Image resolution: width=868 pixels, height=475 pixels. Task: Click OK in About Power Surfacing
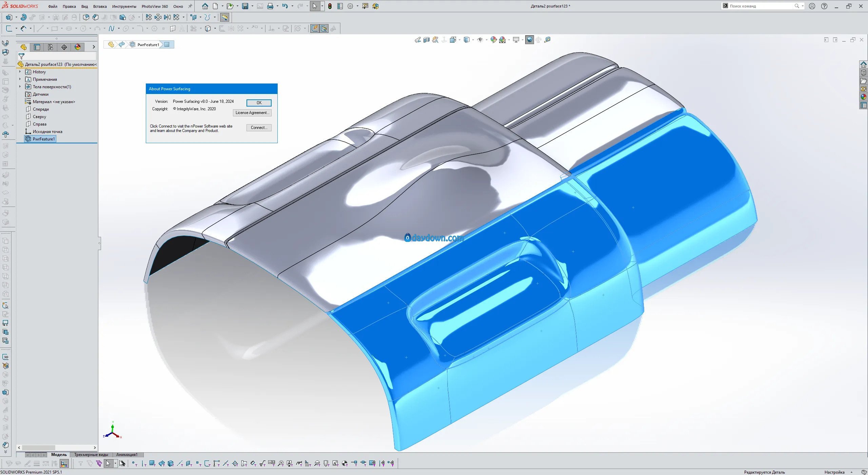(x=259, y=103)
